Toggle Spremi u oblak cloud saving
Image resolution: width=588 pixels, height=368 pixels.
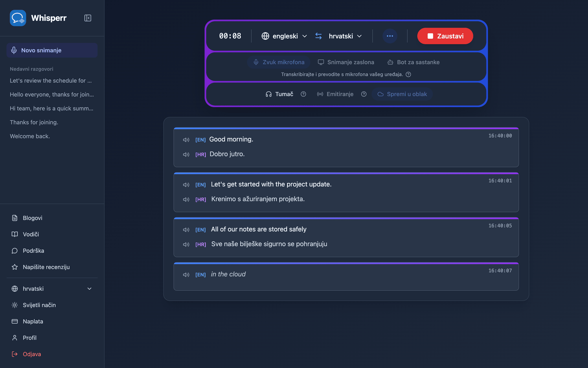pos(402,94)
